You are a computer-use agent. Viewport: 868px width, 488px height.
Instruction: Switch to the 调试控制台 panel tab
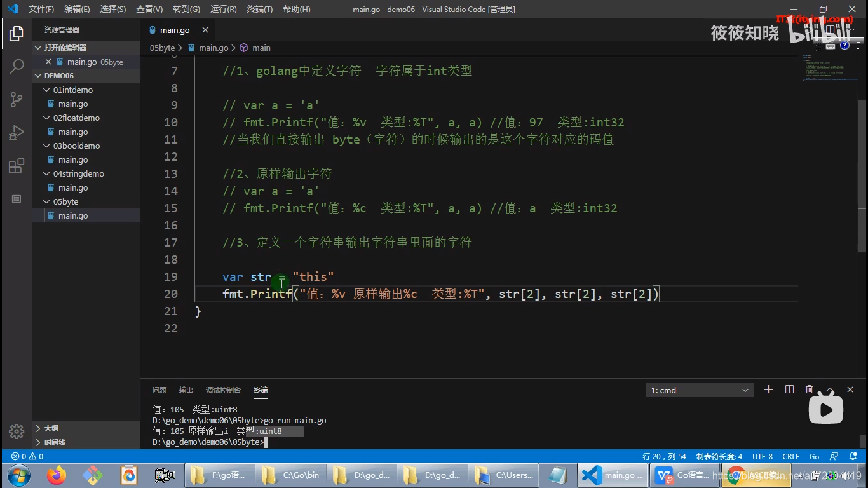coord(223,390)
